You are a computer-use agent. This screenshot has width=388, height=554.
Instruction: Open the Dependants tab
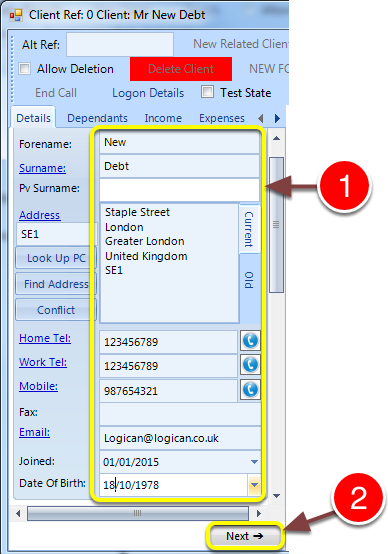coord(97,118)
